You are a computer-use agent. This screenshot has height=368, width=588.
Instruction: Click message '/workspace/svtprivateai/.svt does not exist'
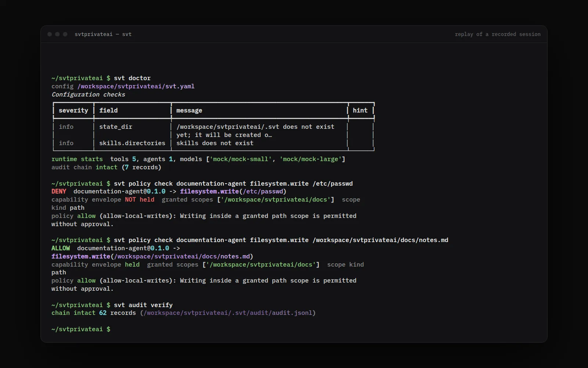[255, 127]
